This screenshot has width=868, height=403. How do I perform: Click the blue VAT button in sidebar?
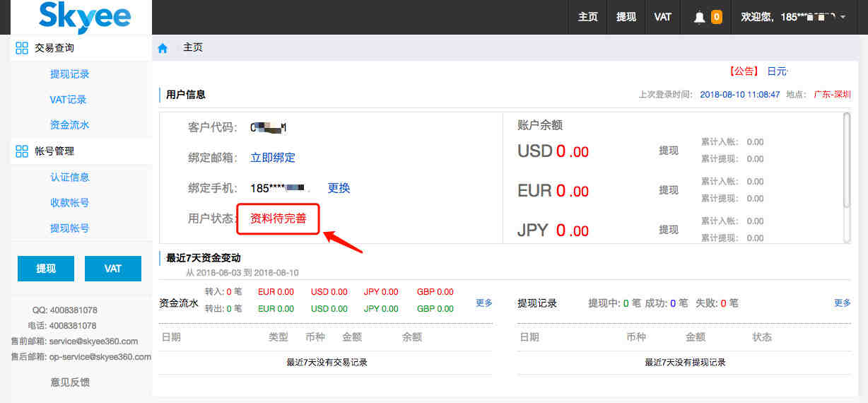point(112,269)
